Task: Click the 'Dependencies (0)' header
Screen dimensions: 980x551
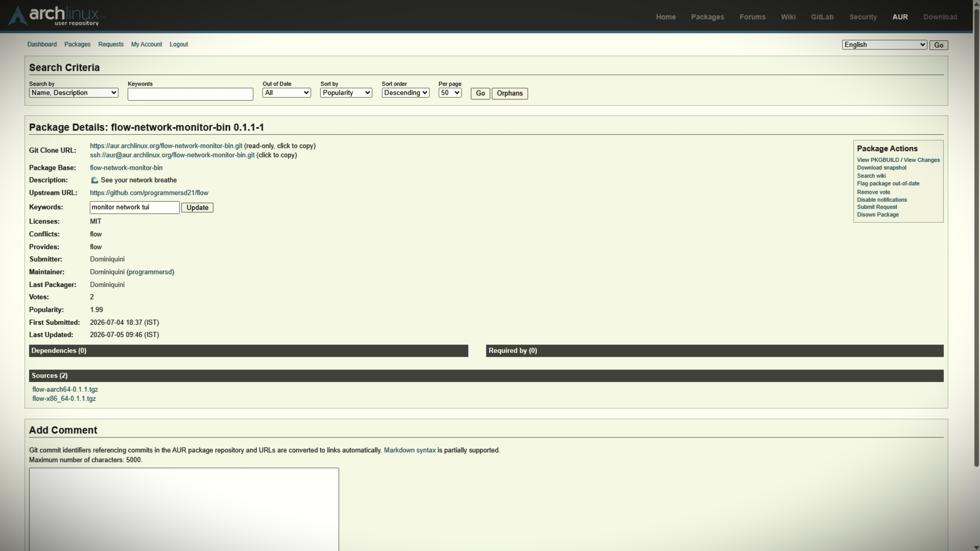Action: 249,351
